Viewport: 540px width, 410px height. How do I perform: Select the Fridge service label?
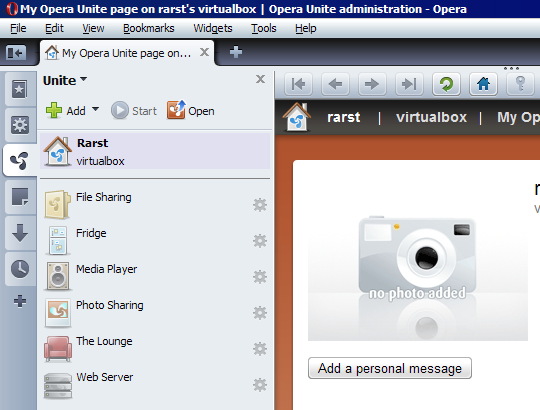pos(91,233)
